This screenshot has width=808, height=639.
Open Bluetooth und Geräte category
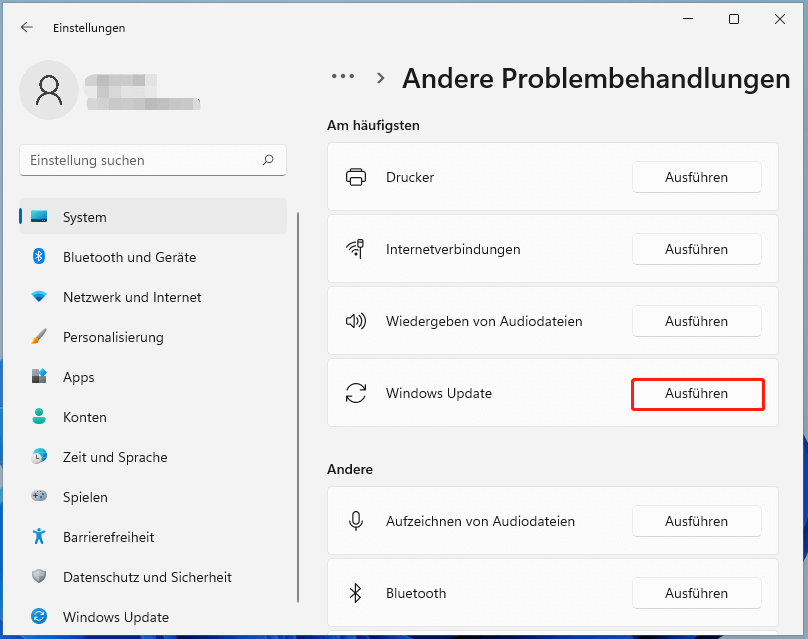click(153, 257)
